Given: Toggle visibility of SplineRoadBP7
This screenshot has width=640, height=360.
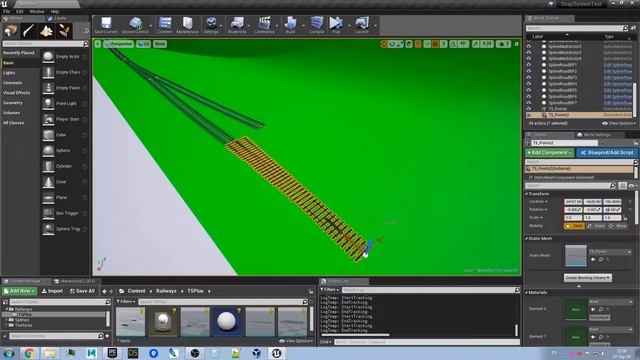Looking at the screenshot, I should point(529,102).
